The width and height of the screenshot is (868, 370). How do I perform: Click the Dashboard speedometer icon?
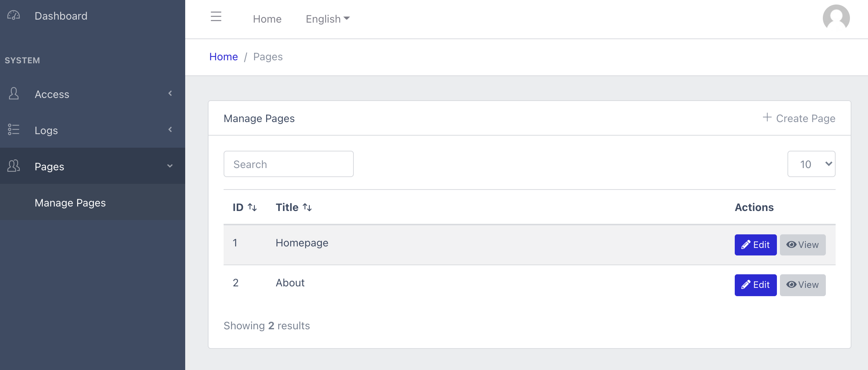pos(14,15)
